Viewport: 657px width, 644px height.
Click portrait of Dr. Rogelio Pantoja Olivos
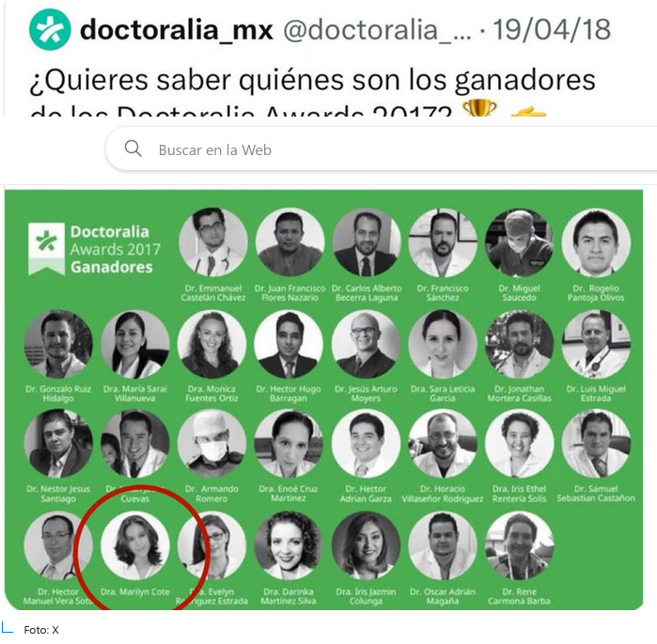pyautogui.click(x=596, y=243)
